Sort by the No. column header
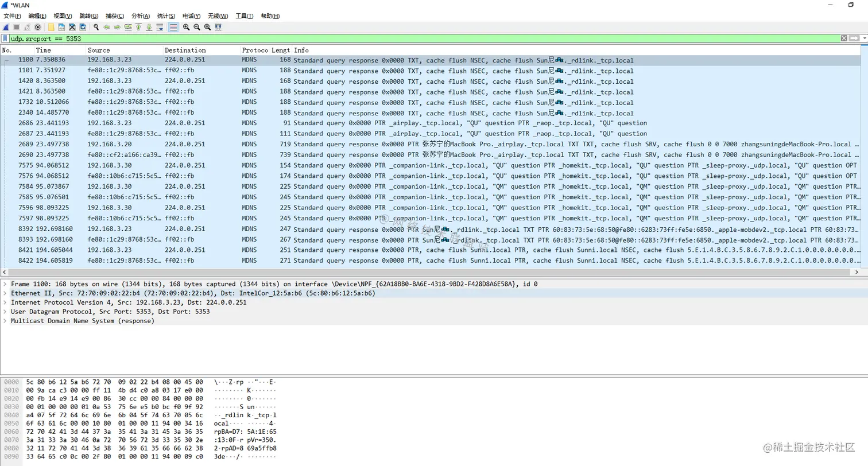 click(x=17, y=50)
